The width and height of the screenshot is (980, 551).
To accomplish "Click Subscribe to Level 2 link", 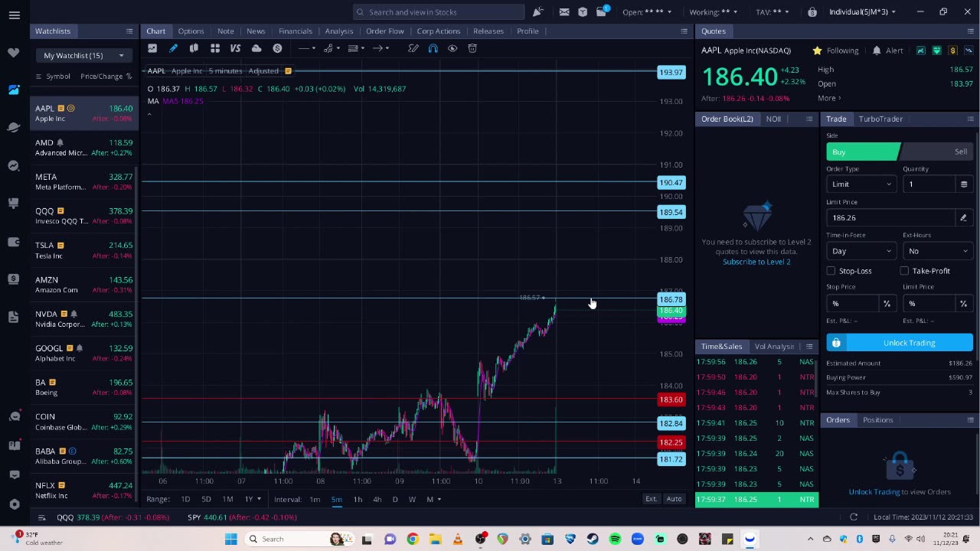I will [756, 262].
